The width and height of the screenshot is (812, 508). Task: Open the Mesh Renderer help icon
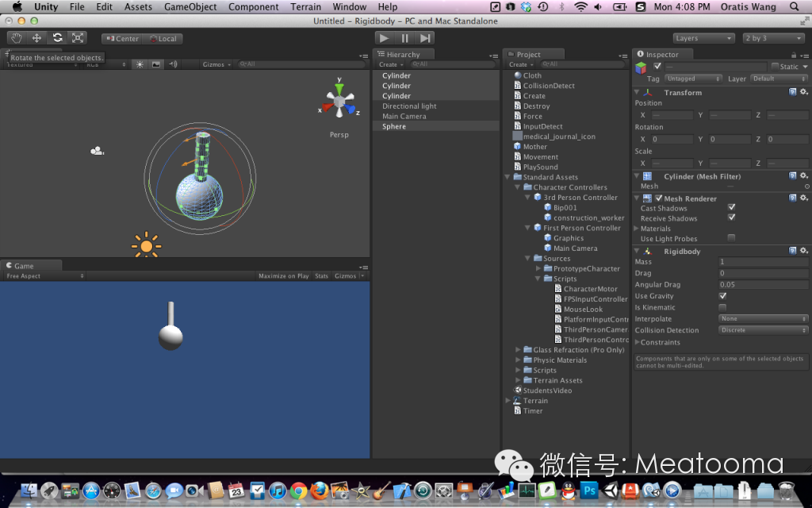pos(792,198)
